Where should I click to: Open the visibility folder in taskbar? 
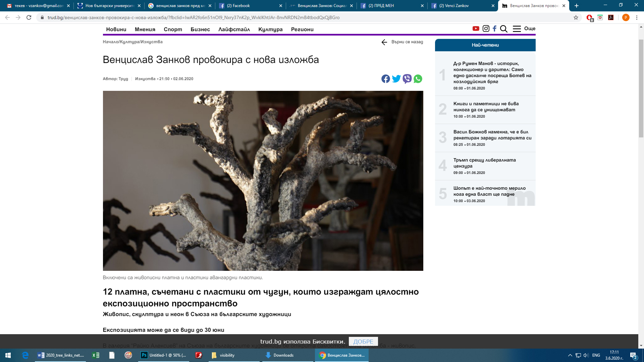(234, 355)
